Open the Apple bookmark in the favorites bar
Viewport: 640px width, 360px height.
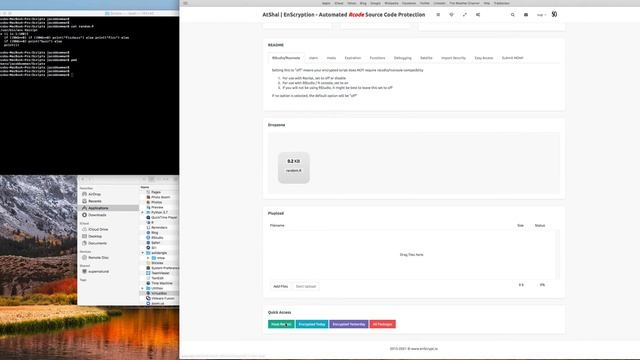(x=326, y=3)
